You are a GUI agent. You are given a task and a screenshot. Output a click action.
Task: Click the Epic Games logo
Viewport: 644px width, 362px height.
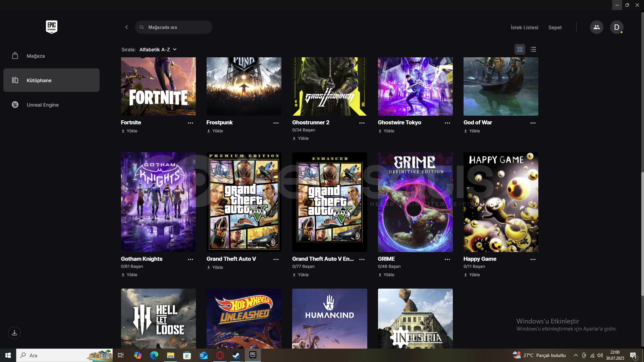52,27
